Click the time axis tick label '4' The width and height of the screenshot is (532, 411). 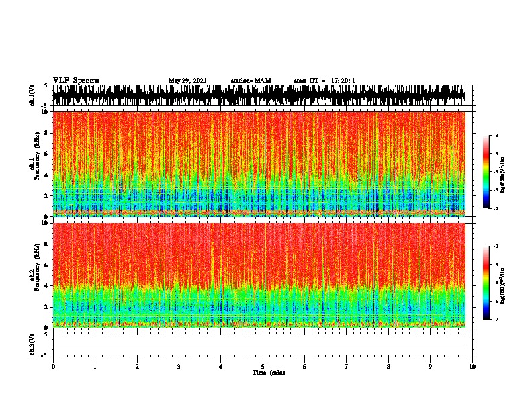click(x=221, y=367)
